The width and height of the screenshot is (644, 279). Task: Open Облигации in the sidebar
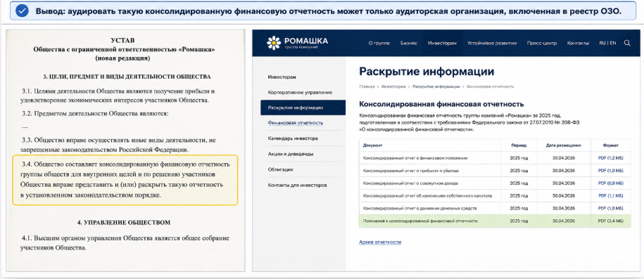point(281,169)
